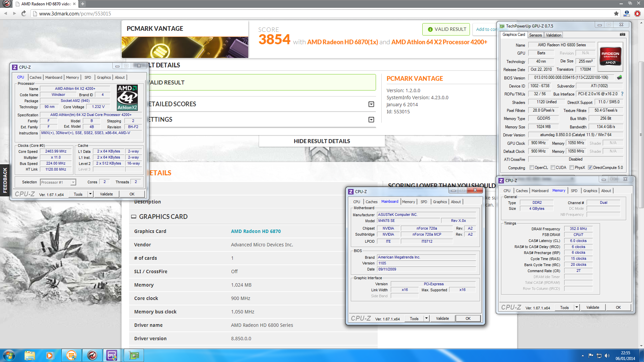Open the AMD Radeon HD 6870 link
This screenshot has width=644, height=362.
(256, 231)
